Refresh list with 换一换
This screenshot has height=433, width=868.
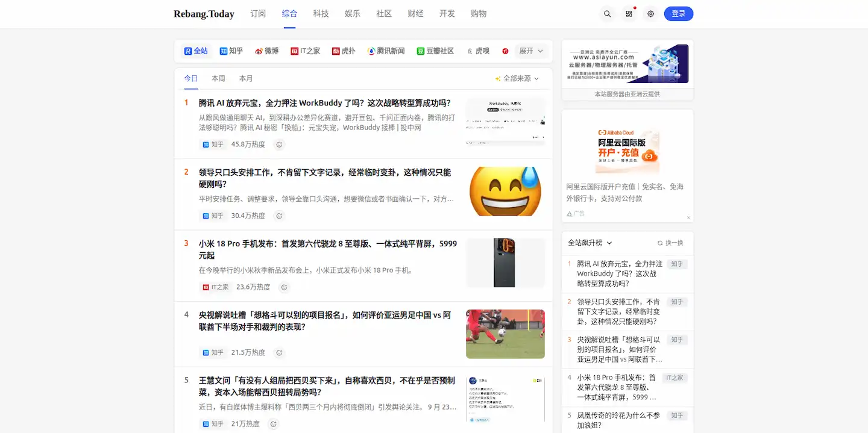pyautogui.click(x=670, y=243)
